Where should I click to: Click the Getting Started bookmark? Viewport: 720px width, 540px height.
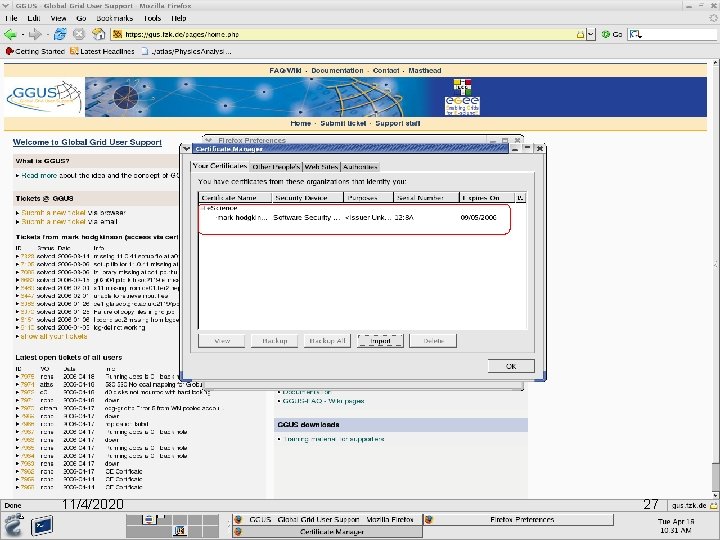(35, 51)
